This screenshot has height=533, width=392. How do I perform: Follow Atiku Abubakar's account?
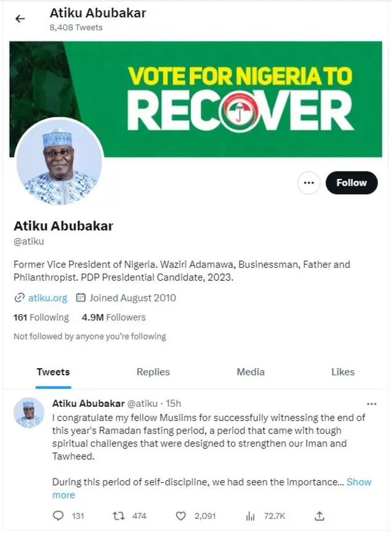(352, 183)
